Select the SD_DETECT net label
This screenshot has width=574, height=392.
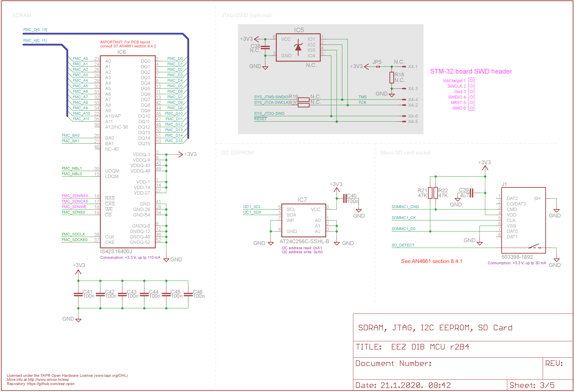click(403, 245)
